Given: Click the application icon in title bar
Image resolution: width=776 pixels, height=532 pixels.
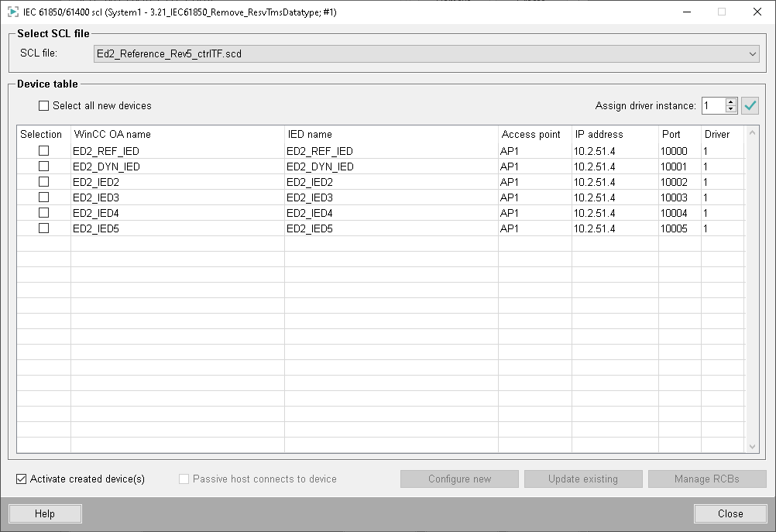Looking at the screenshot, I should click(13, 12).
